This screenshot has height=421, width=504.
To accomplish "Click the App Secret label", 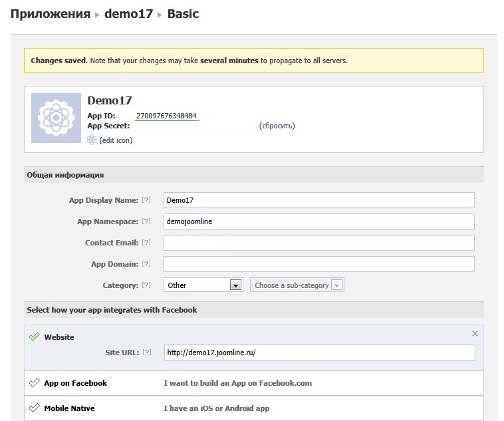I will tap(108, 126).
